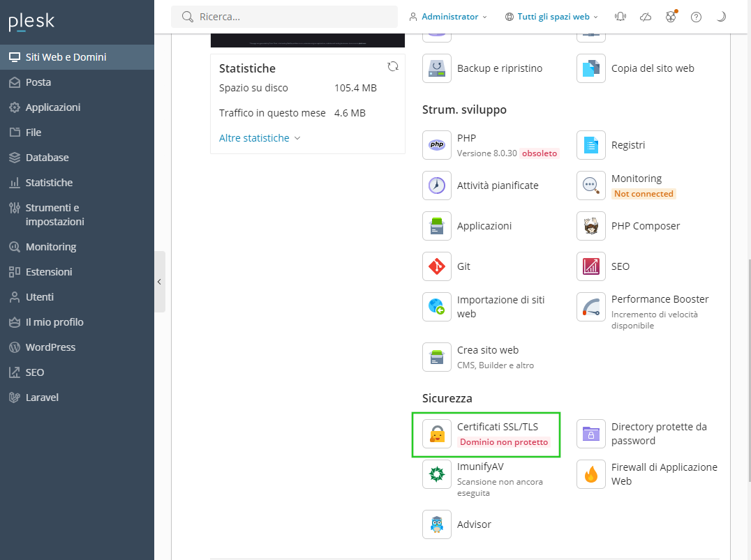
Task: Open File in the sidebar
Action: pyautogui.click(x=77, y=132)
